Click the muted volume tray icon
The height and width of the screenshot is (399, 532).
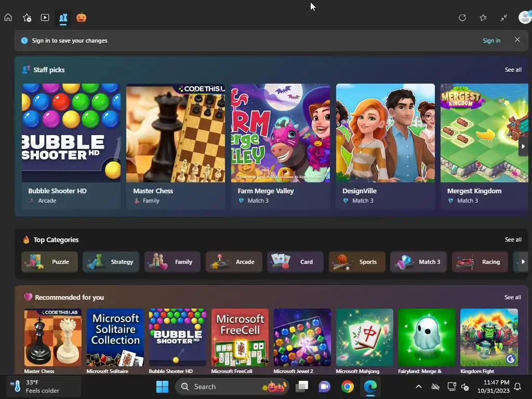click(465, 387)
